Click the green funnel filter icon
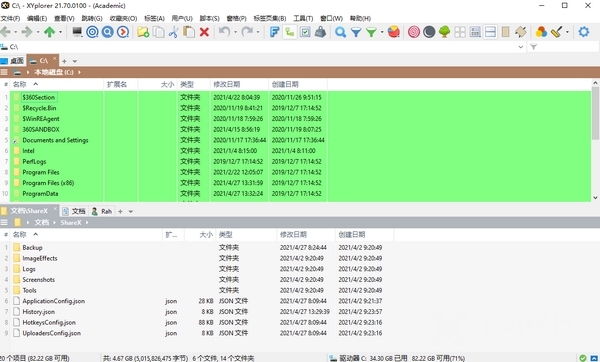Viewport: 600px width, 362px height. 371,32
